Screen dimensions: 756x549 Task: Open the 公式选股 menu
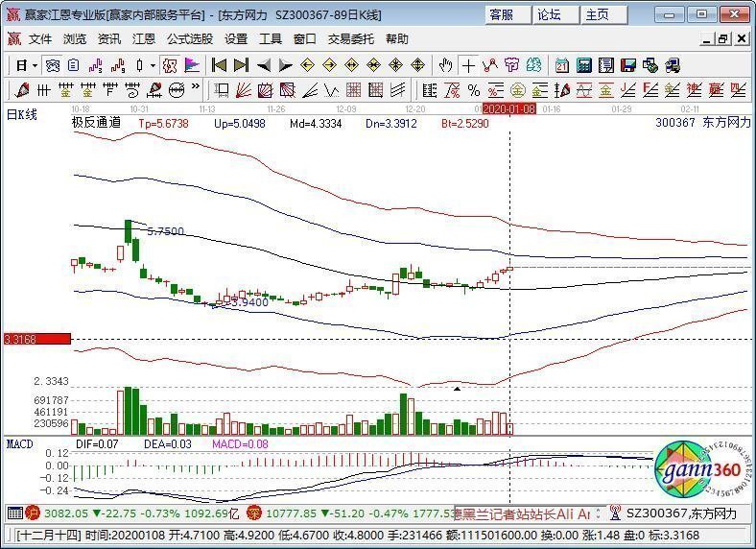coord(190,39)
